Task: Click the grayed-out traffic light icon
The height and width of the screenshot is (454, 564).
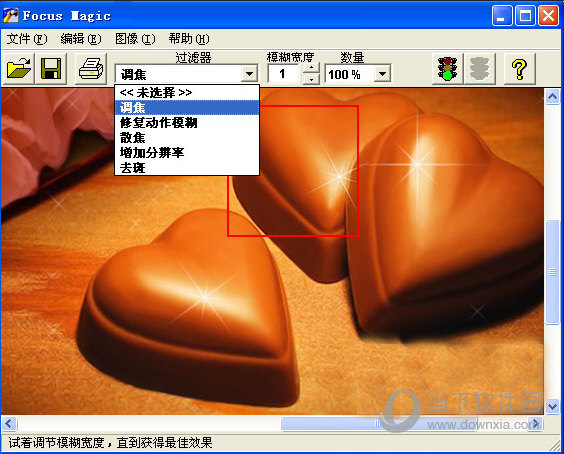Action: [479, 68]
